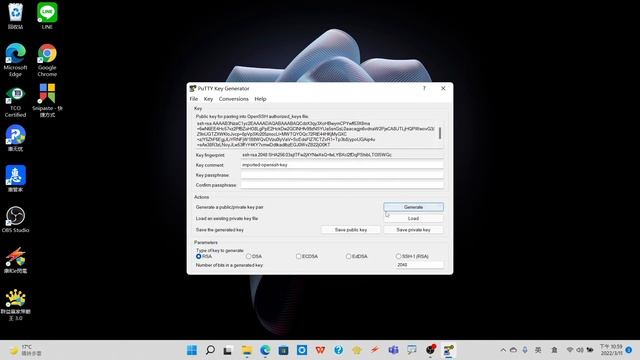Open Microsoft Edge on the taskbar
Viewport: 640px width, 360px height.
[x=265, y=350]
